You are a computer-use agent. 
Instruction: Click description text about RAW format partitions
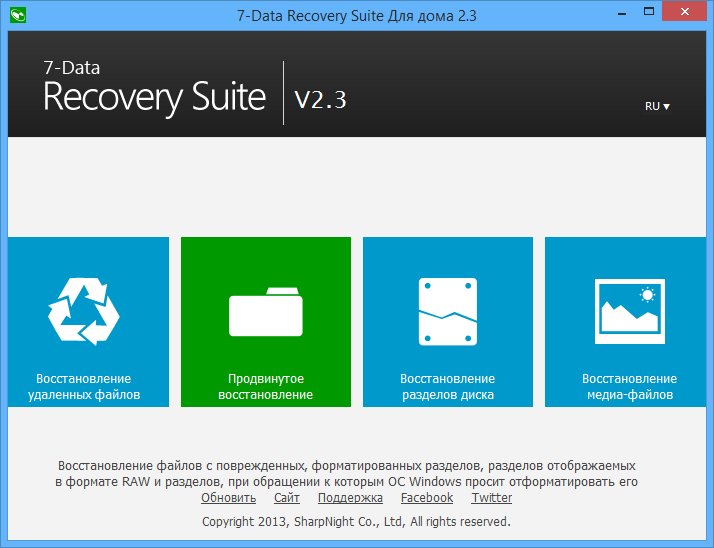[346, 474]
